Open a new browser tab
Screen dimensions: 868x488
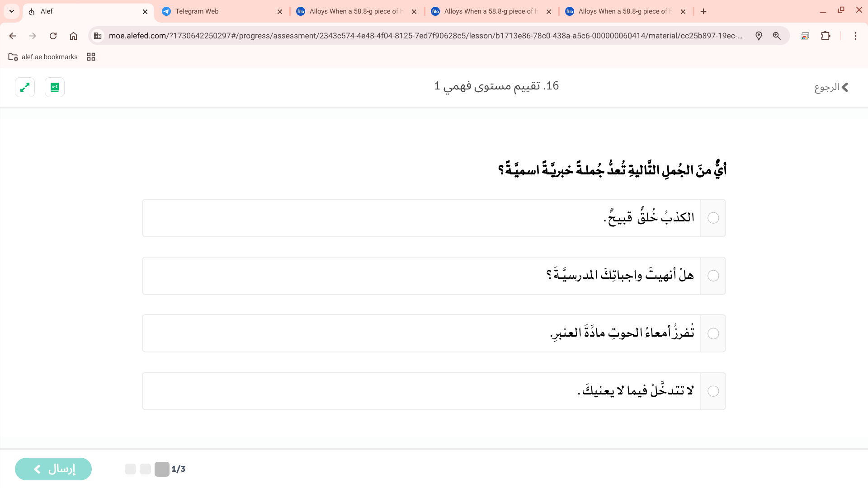[x=703, y=11]
